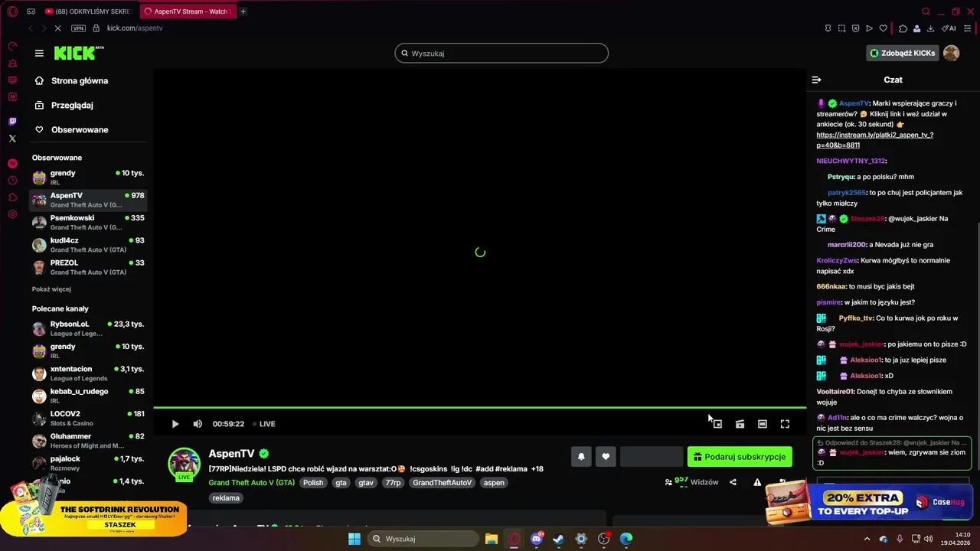Toggle the heart follow button for AspenTV
This screenshot has height=551, width=980.
(606, 457)
